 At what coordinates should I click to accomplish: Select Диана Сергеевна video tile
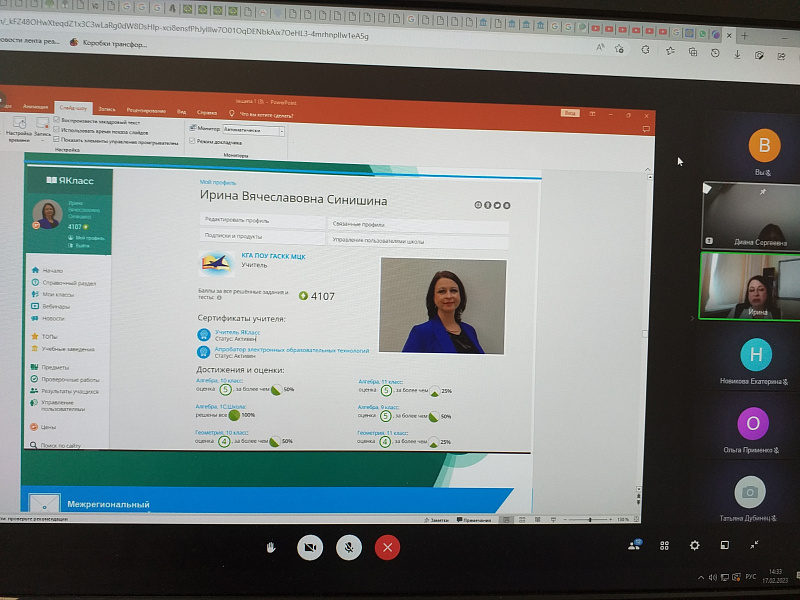(751, 215)
